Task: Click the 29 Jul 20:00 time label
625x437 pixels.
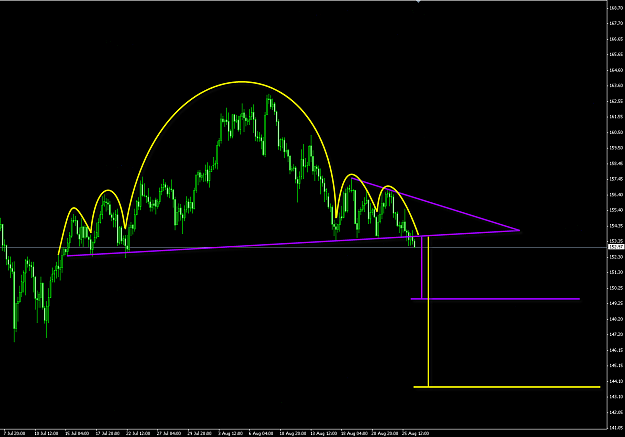Action: [x=200, y=433]
